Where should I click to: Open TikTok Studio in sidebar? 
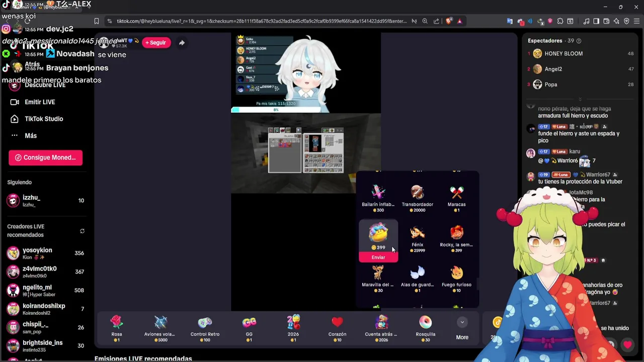click(44, 119)
